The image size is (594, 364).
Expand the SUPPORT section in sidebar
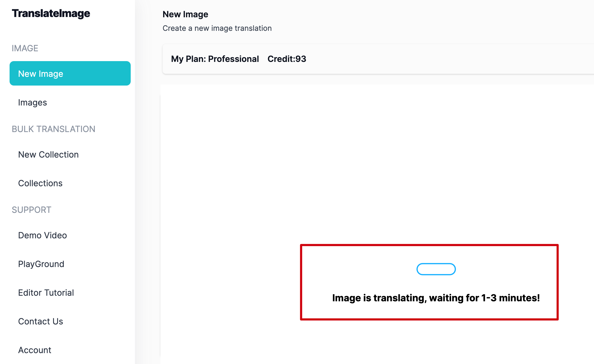[32, 210]
